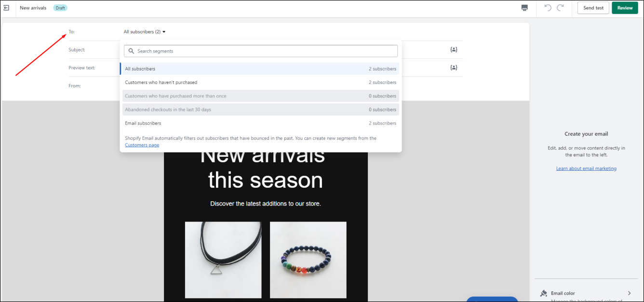Click the redo arrow icon

point(560,8)
